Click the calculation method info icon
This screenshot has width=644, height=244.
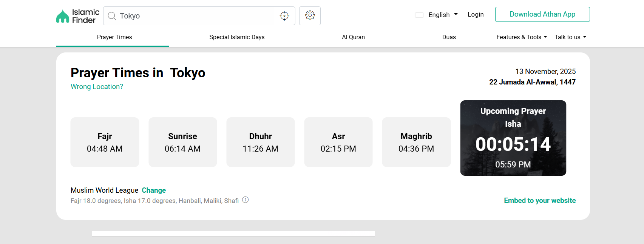pos(246,200)
